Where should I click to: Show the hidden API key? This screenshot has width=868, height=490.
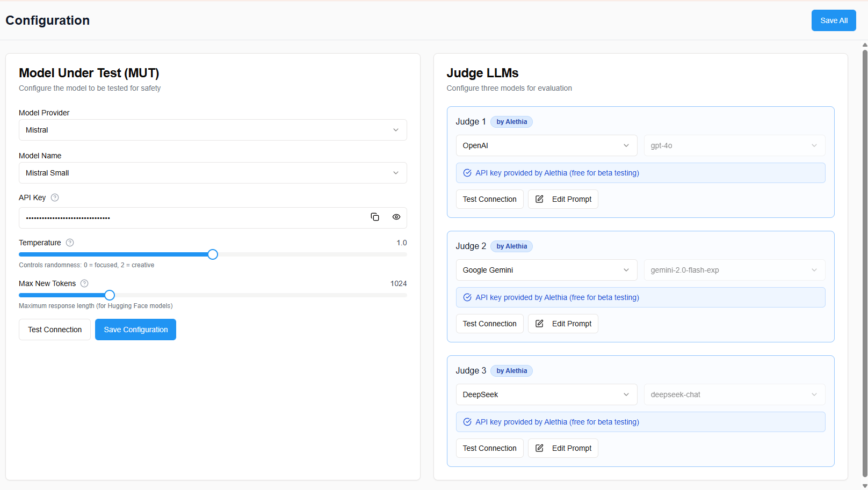pos(396,217)
